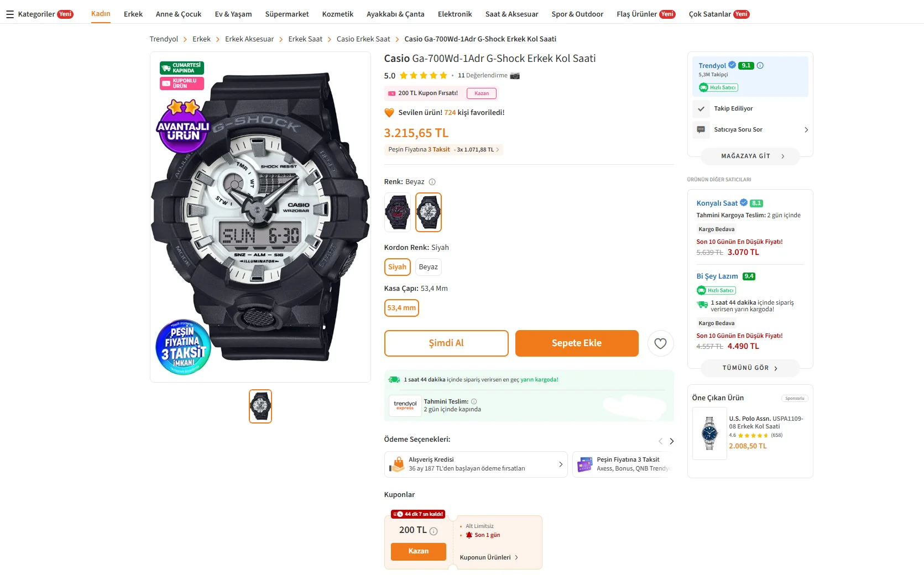The height and width of the screenshot is (575, 924).
Task: Click info icon next to Renk Beyaz
Action: point(432,182)
